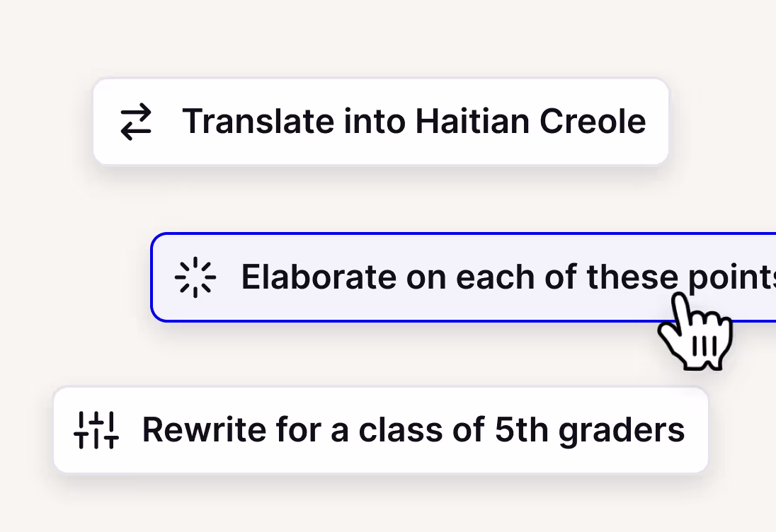
Task: Select the Translate into Haitian Creole suggestion
Action: tap(381, 122)
